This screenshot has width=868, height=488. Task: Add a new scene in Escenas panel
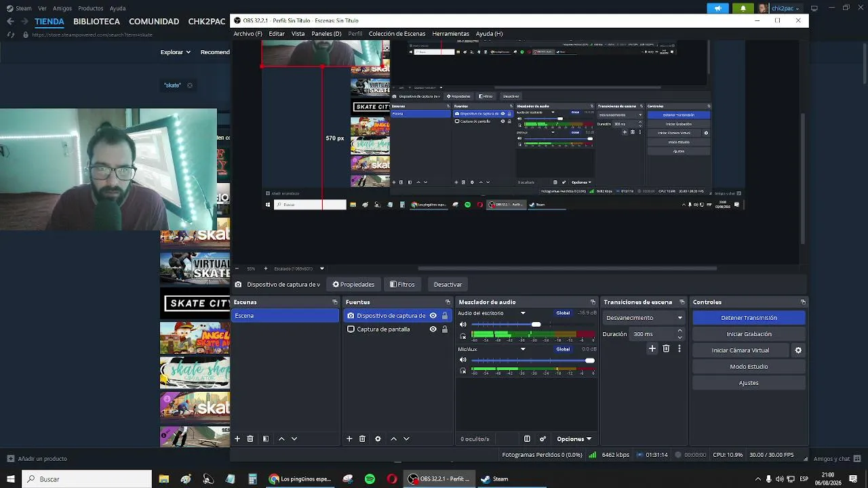click(237, 439)
